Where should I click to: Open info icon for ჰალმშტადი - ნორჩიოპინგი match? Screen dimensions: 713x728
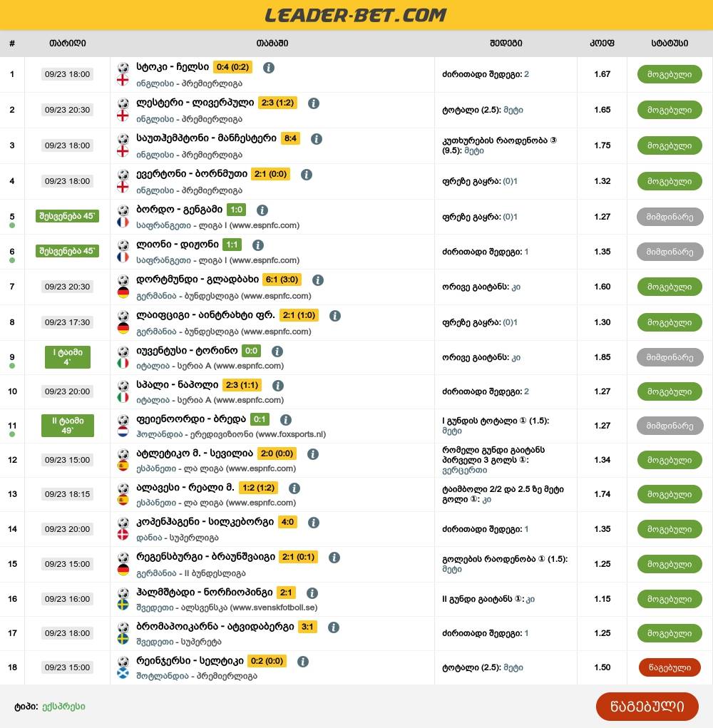point(312,593)
